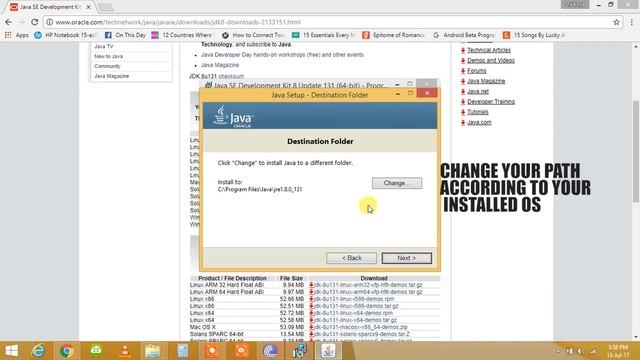The image size is (640, 360).
Task: Open the Demos and Videos link
Action: pos(491,60)
